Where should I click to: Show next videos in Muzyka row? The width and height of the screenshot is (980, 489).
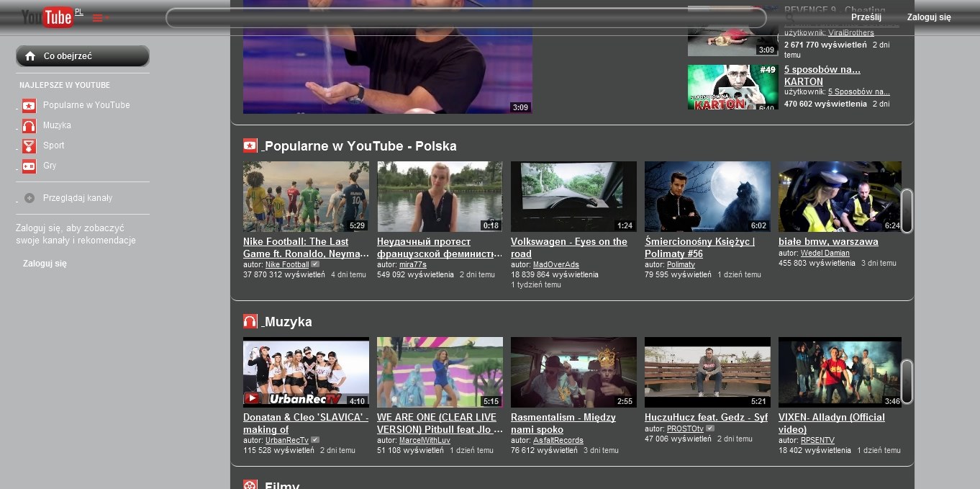point(907,382)
